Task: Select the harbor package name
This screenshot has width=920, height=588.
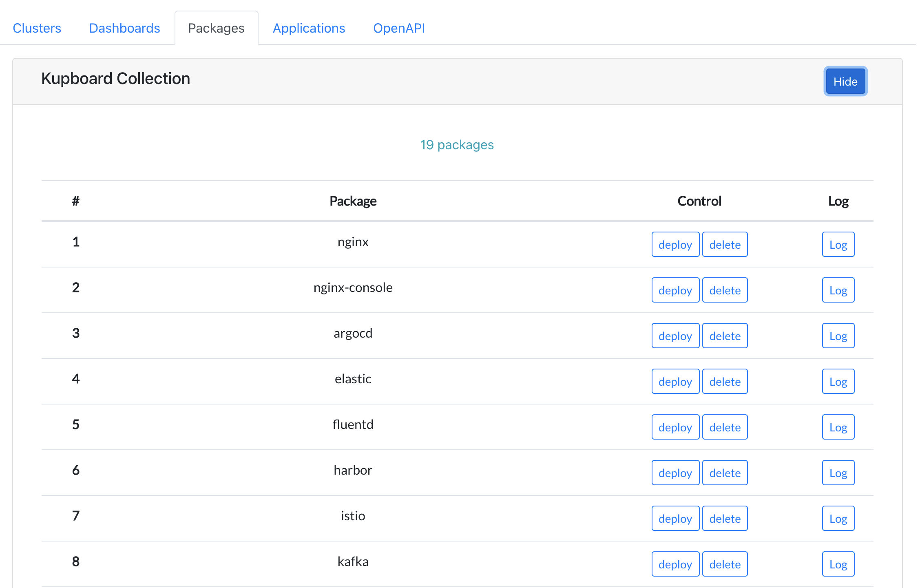Action: 353,470
